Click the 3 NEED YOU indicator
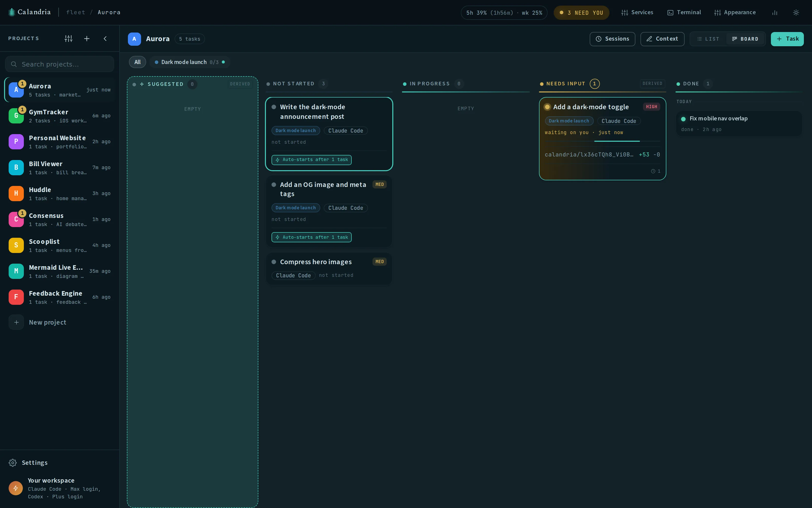Image resolution: width=812 pixels, height=508 pixels. pos(582,13)
